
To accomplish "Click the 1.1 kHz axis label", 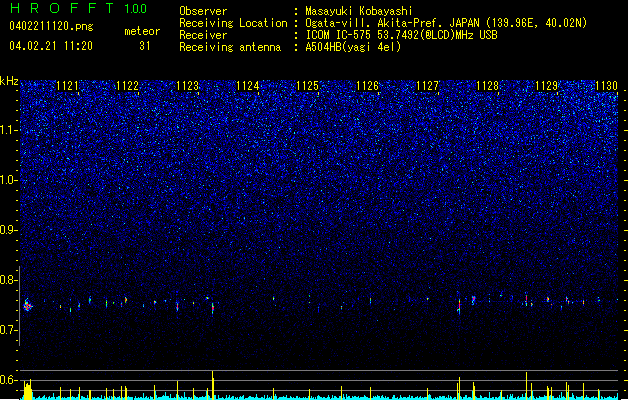I will point(8,130).
